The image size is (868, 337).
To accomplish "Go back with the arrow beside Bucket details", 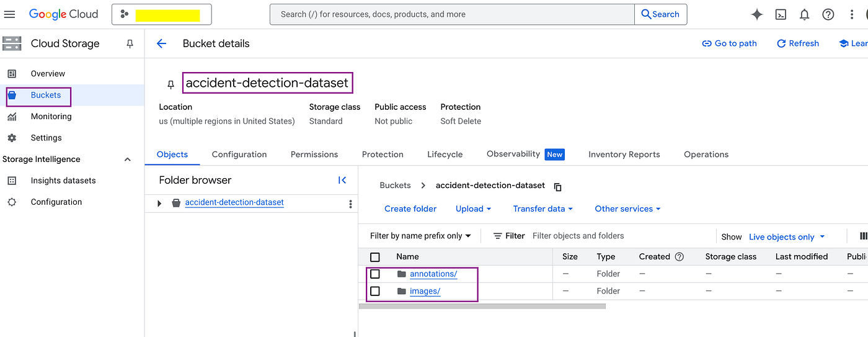I will [x=162, y=43].
